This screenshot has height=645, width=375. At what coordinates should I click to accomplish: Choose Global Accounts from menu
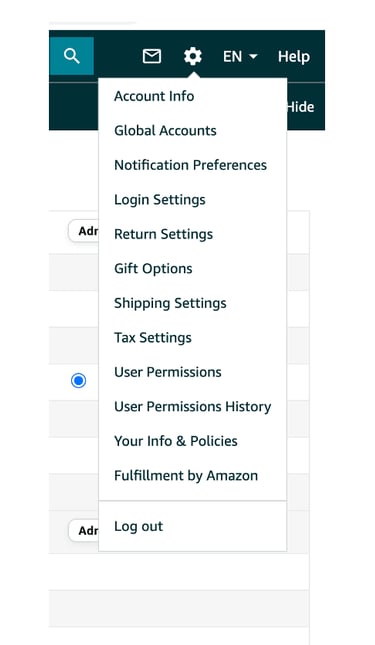click(x=165, y=131)
